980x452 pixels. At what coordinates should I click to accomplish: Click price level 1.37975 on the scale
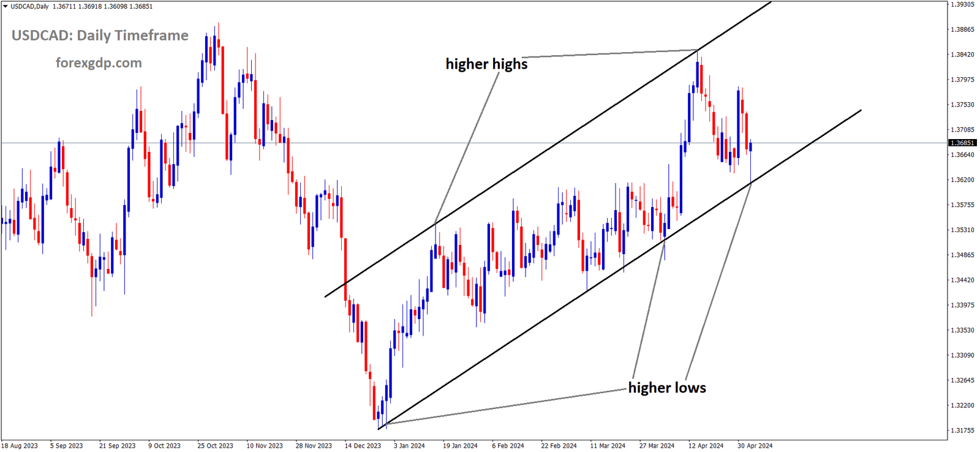[962, 80]
